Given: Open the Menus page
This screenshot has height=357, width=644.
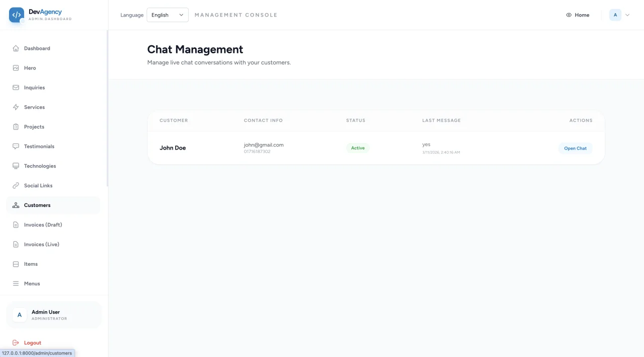Looking at the screenshot, I should tap(53, 284).
